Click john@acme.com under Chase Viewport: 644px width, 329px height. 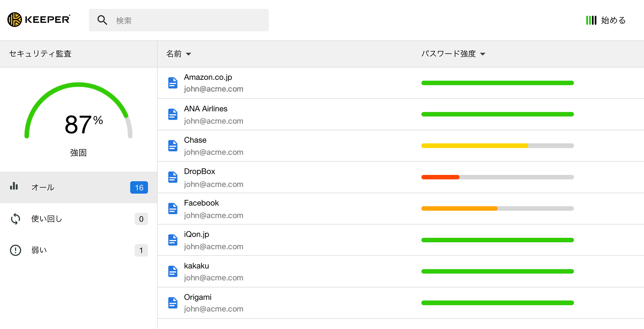[214, 152]
